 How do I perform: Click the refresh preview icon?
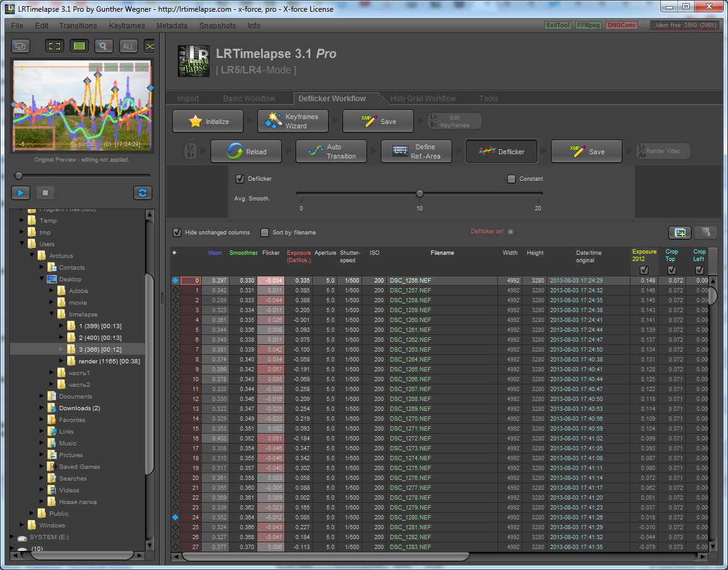143,193
